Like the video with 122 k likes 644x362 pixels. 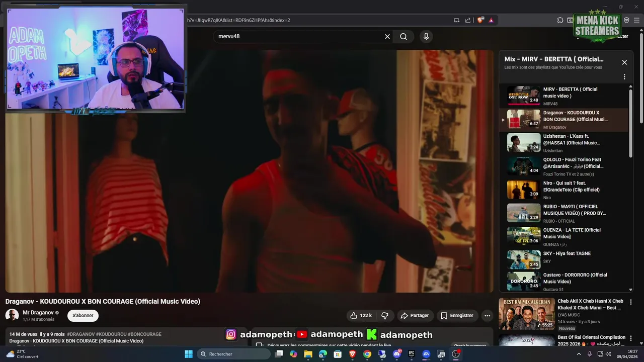[361, 315]
